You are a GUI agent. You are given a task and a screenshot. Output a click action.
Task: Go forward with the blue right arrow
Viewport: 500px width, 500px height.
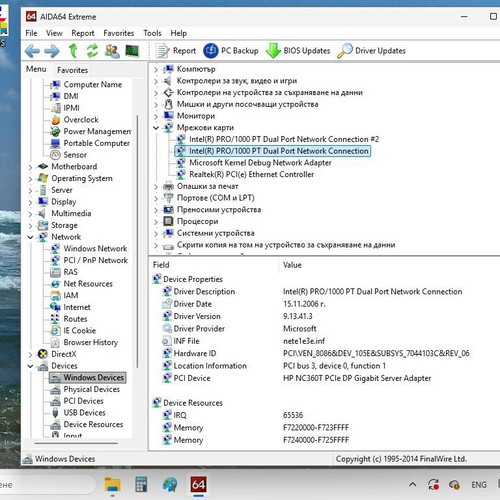52,51
